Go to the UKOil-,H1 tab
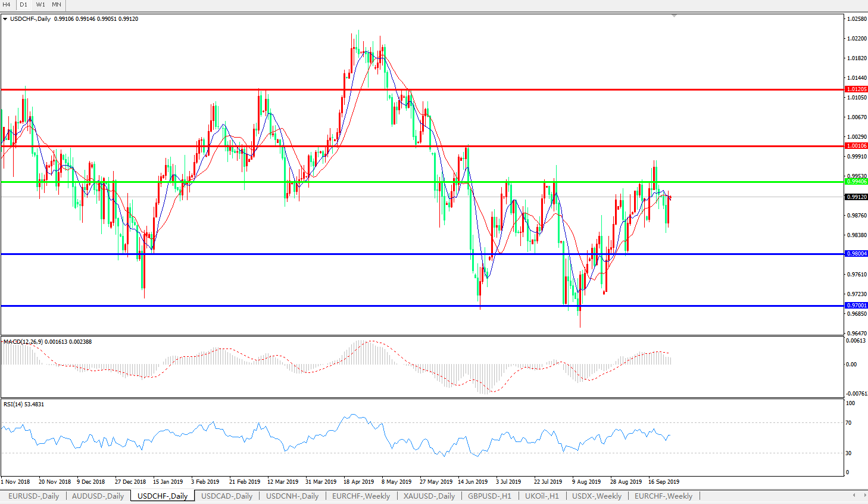Image resolution: width=868 pixels, height=504 pixels. tap(542, 496)
